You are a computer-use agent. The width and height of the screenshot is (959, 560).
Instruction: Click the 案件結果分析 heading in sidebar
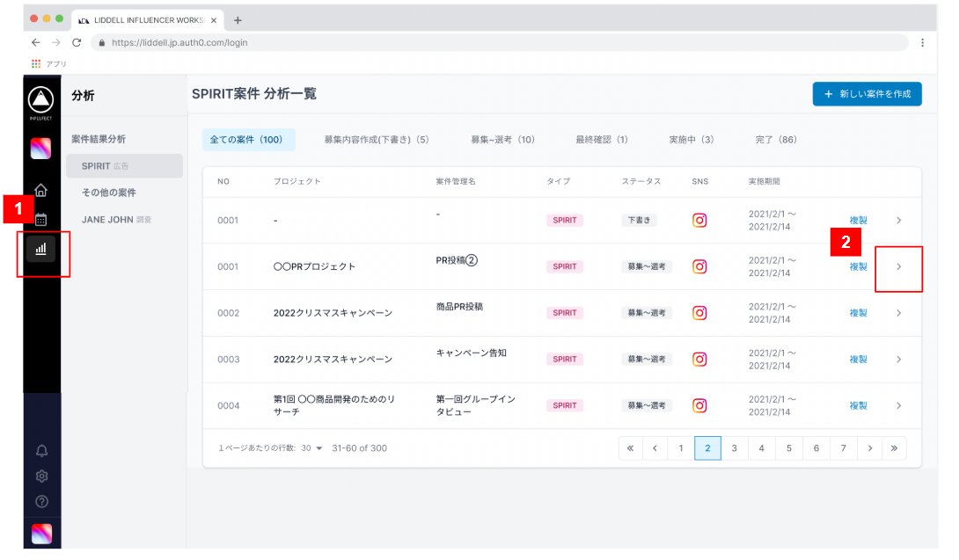(x=99, y=140)
